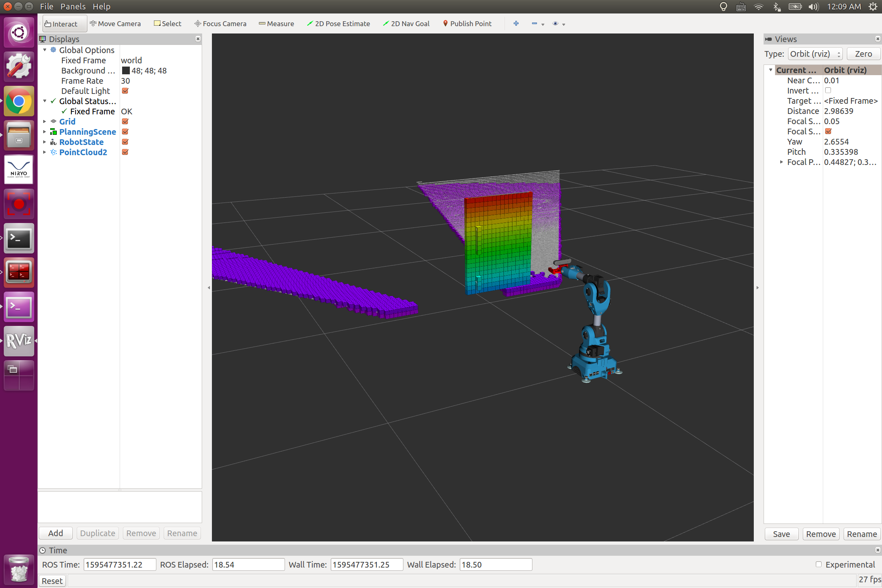Viewport: 882px width, 588px height.
Task: Activate 2D Pose Estimate tool
Action: tap(338, 23)
